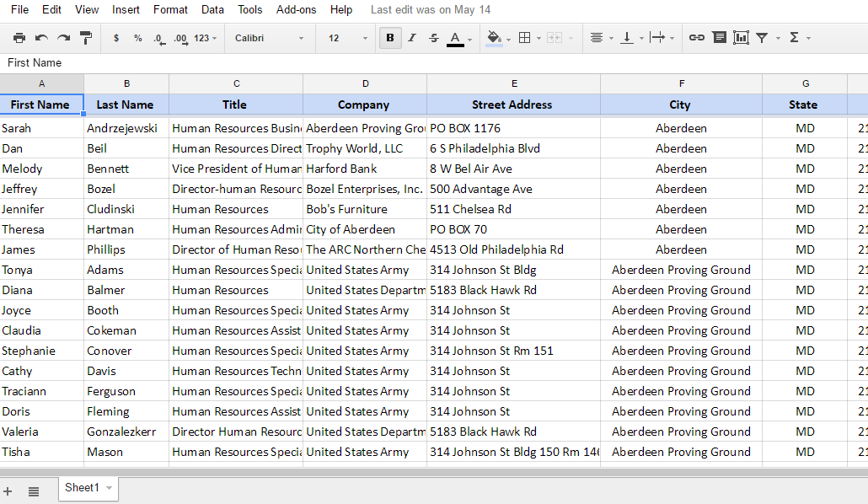Open the font size 12 dropdown

(348, 38)
